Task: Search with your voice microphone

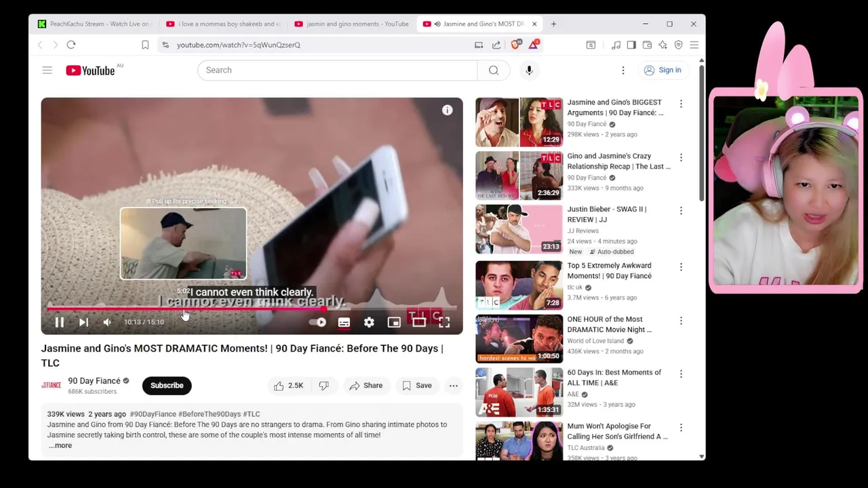Action: click(x=529, y=70)
